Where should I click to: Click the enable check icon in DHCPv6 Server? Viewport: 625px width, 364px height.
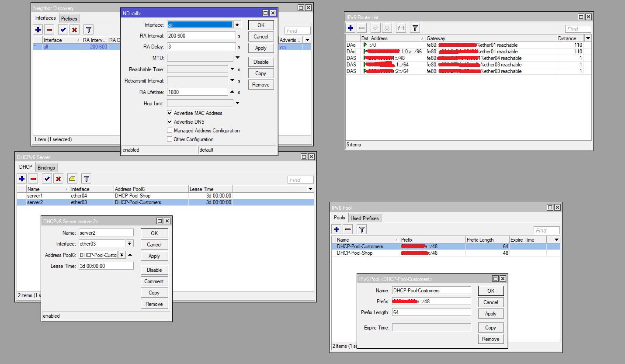pos(47,178)
